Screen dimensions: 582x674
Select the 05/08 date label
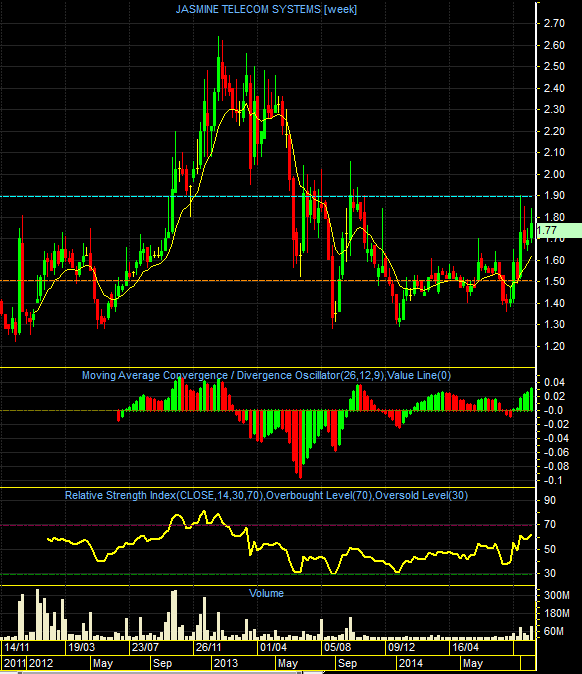coord(337,647)
